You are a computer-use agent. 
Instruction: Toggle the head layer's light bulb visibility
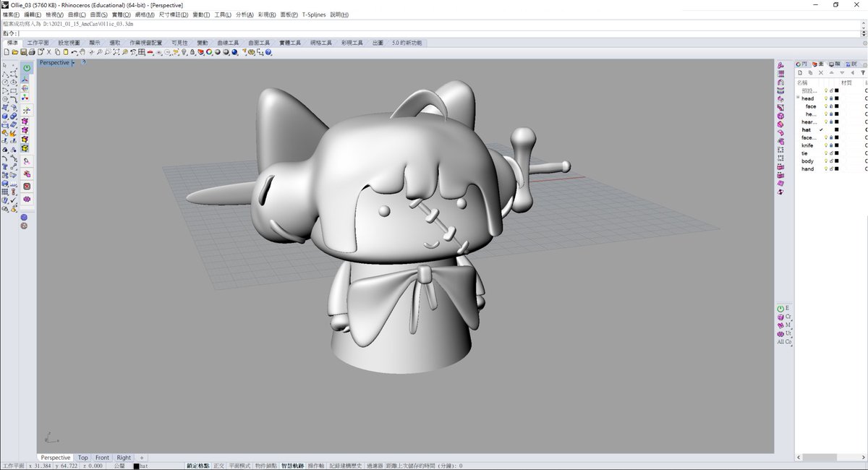click(826, 98)
